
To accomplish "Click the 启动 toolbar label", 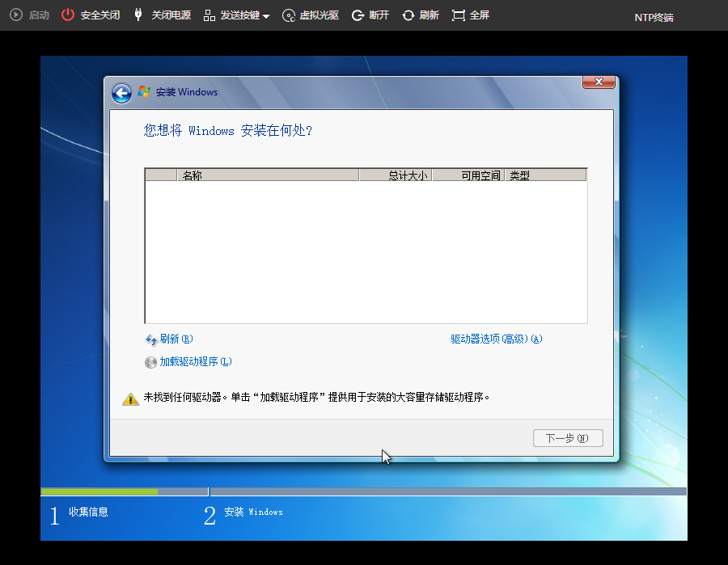I will pyautogui.click(x=39, y=15).
